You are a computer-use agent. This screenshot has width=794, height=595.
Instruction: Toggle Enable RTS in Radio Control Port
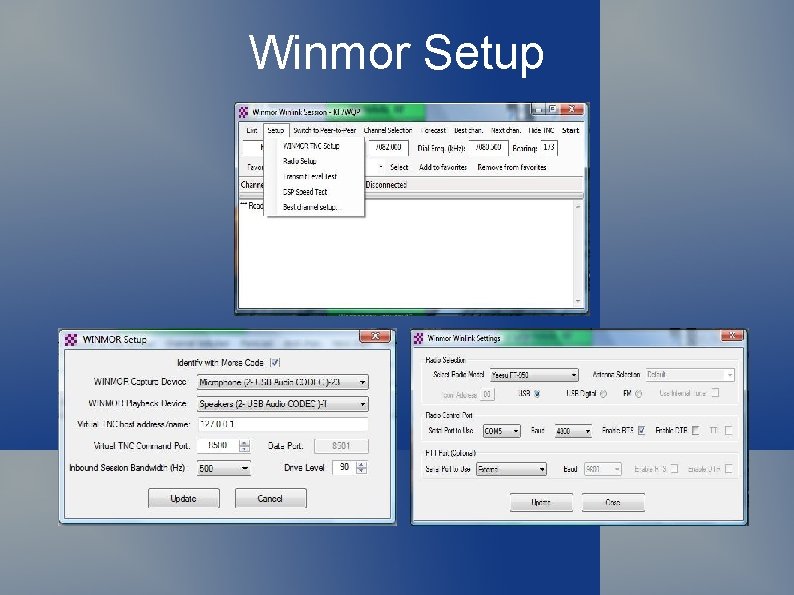tap(642, 430)
